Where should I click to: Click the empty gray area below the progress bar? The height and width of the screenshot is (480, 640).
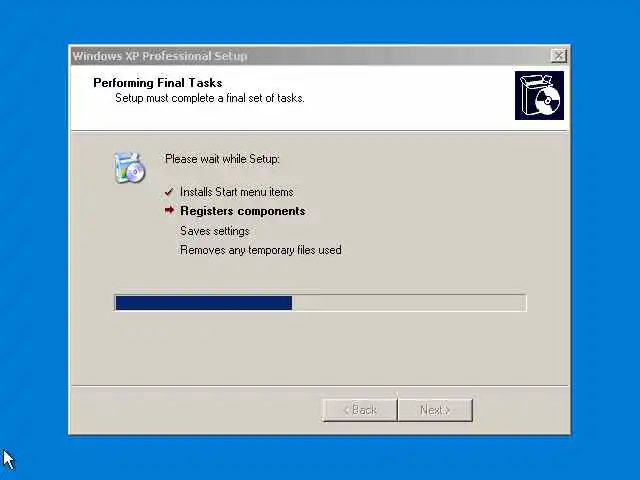(x=320, y=347)
